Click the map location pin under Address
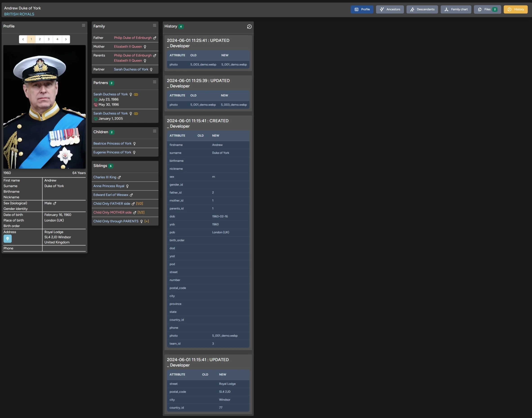 click(8, 238)
